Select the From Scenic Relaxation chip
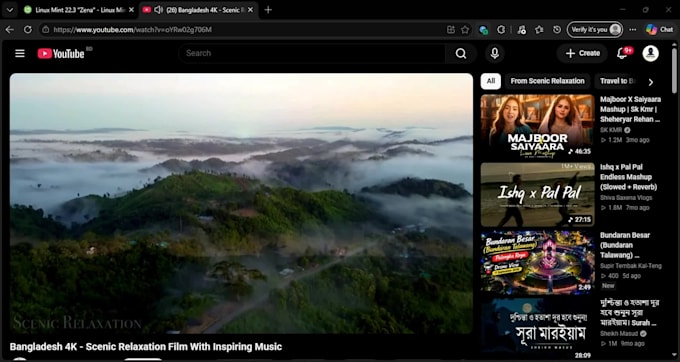 pyautogui.click(x=547, y=81)
